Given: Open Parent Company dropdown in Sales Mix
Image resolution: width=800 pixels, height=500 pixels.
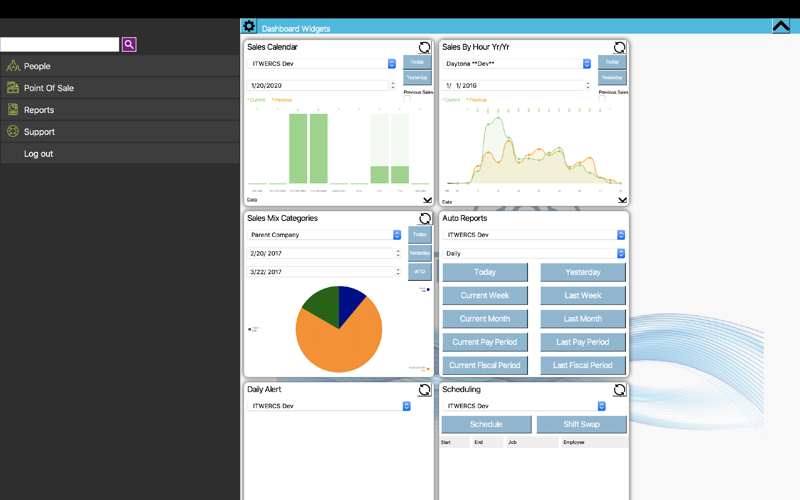Looking at the screenshot, I should 324,235.
